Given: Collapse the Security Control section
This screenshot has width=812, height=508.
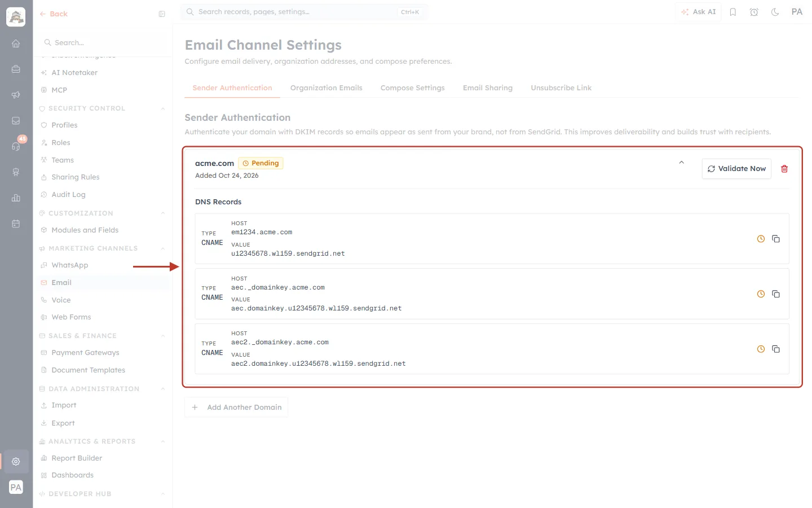Looking at the screenshot, I should tap(163, 108).
